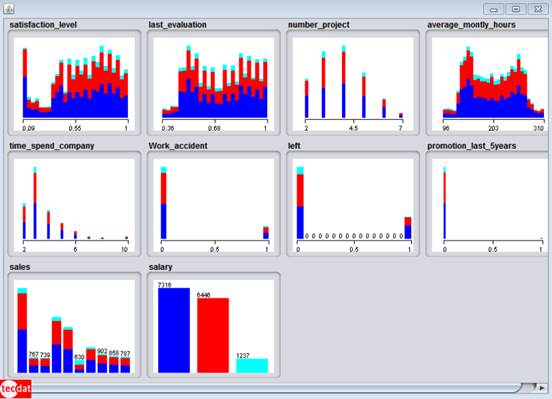Maximize the histogram viewer window
Viewport: 552px width, 399px height.
tap(516, 9)
